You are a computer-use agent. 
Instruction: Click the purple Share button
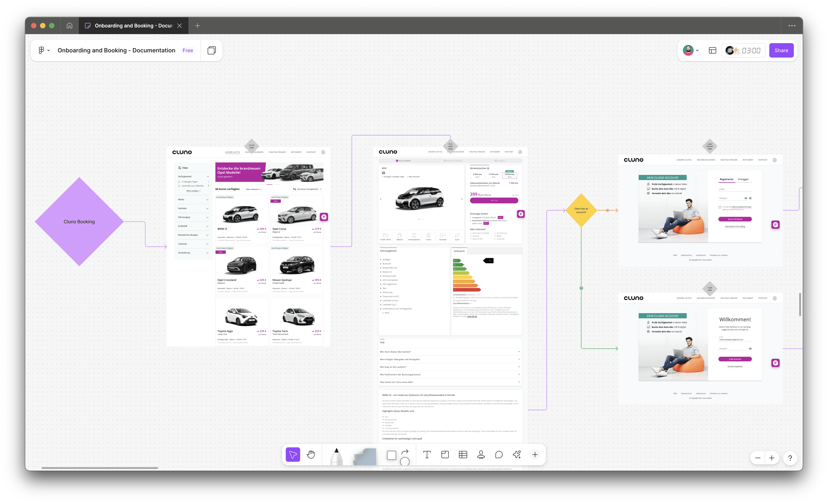[x=781, y=50]
